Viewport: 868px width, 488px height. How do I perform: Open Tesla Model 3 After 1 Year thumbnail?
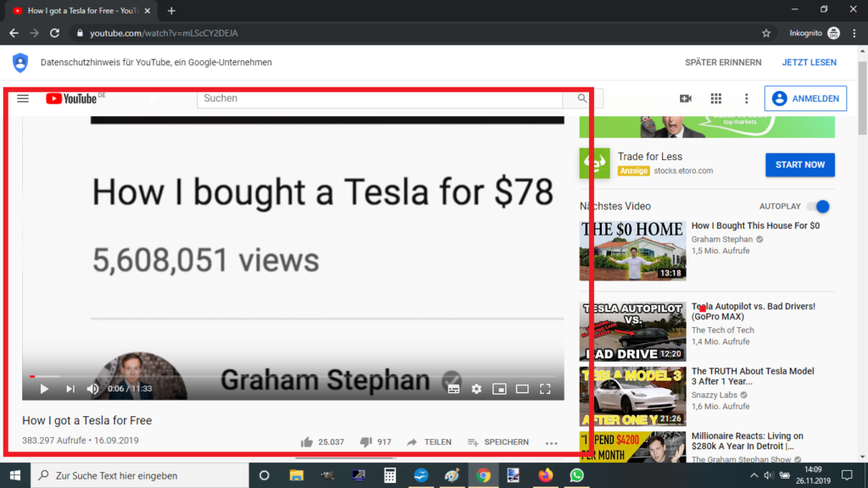coord(632,396)
